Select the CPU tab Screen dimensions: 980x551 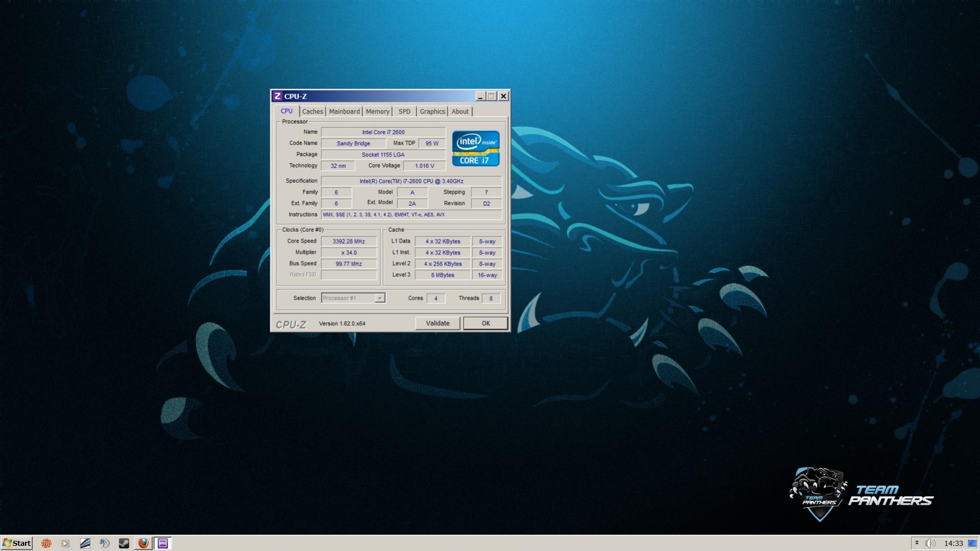pyautogui.click(x=286, y=111)
